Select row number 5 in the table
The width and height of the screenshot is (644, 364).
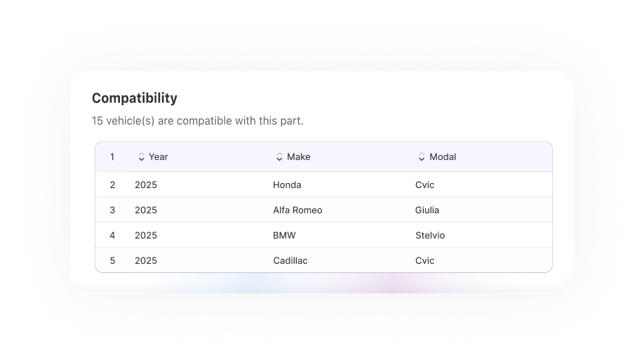pos(112,261)
